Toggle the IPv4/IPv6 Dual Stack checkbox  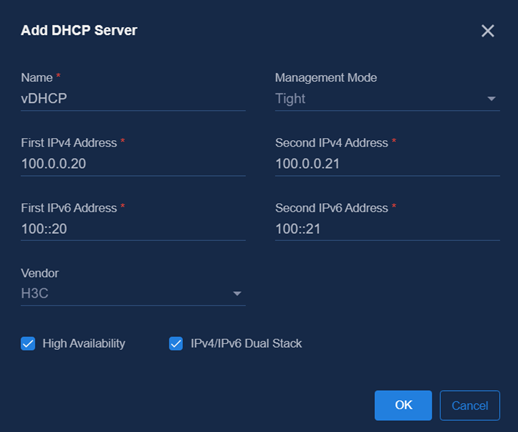click(x=176, y=343)
